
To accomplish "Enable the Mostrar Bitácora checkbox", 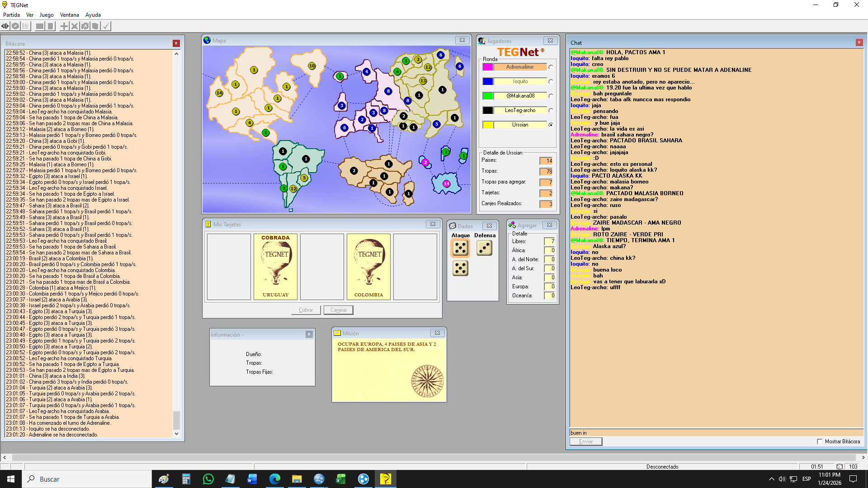I will (820, 441).
